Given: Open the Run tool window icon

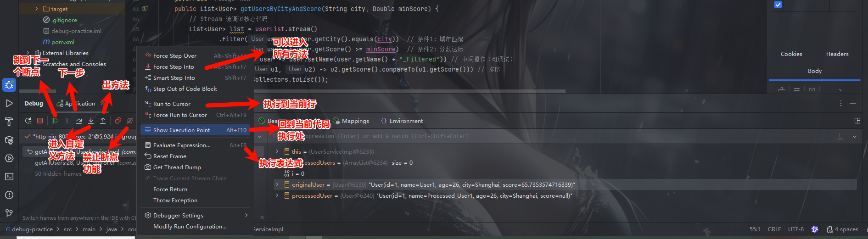Looking at the screenshot, I should [x=9, y=103].
